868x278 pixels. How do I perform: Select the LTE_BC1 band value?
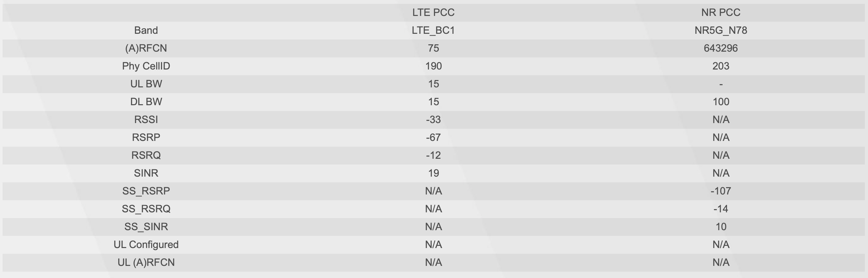pyautogui.click(x=433, y=30)
